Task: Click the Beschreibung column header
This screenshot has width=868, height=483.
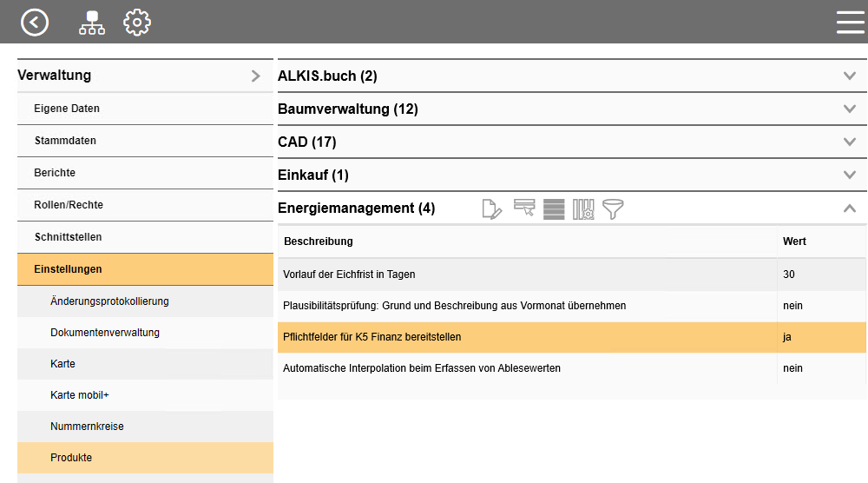Action: pos(319,241)
